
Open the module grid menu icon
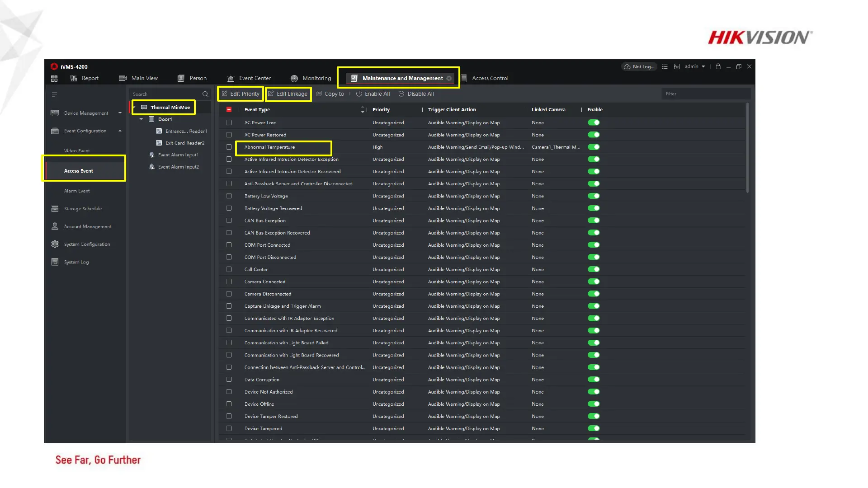point(54,78)
